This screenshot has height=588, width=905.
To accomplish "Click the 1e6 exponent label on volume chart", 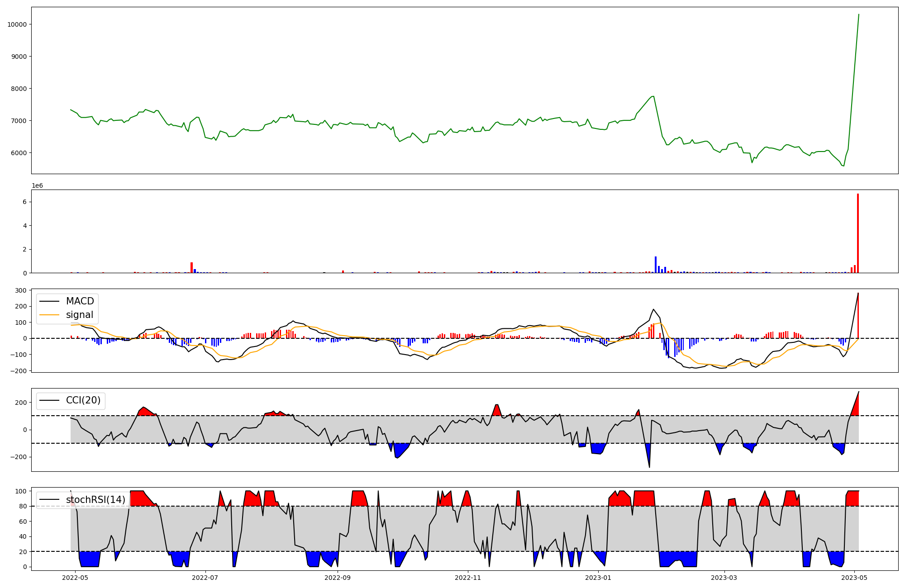I will (x=37, y=186).
